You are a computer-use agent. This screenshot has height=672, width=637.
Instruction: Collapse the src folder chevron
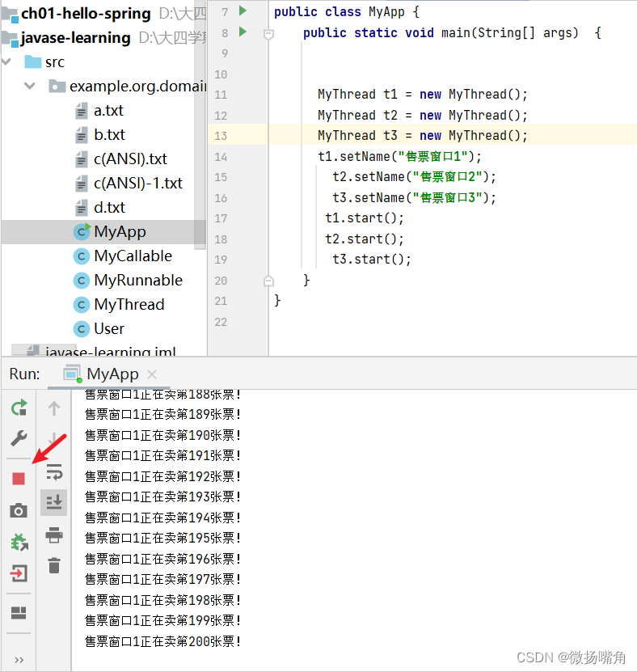[x=6, y=61]
